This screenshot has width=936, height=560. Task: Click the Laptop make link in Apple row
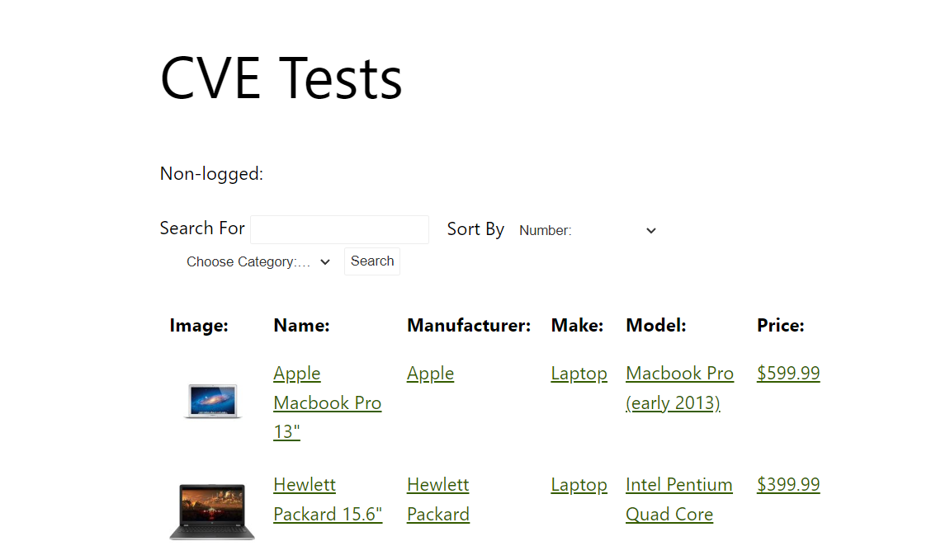pos(579,374)
